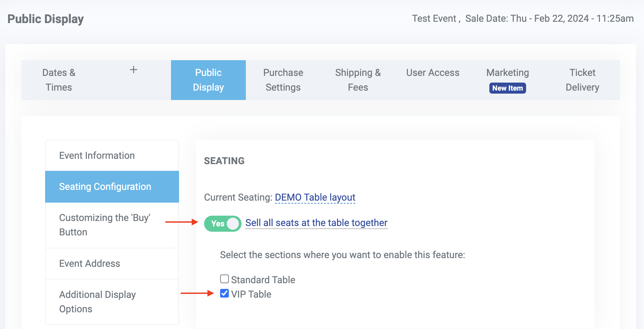Select the Marketing tab
This screenshot has height=329, width=644.
tap(507, 73)
